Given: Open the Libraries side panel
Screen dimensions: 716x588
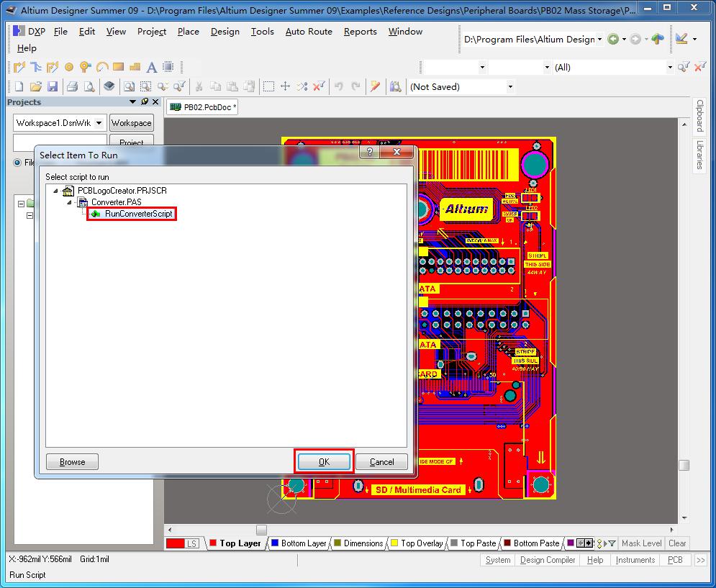Looking at the screenshot, I should [699, 155].
